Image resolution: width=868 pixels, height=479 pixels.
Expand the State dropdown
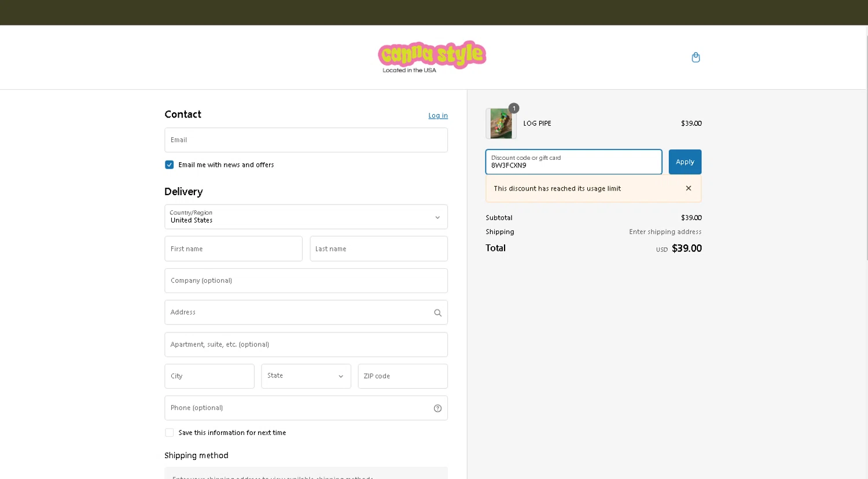[306, 376]
